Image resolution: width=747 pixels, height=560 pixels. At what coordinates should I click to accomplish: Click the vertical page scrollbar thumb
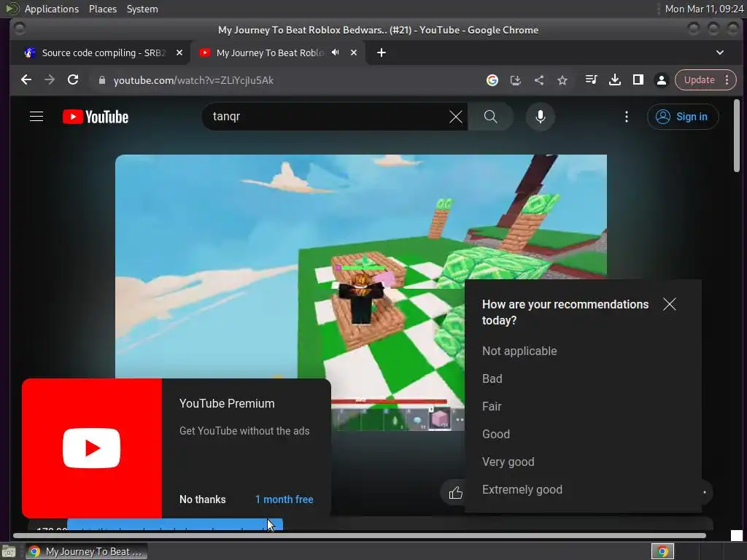point(737,136)
